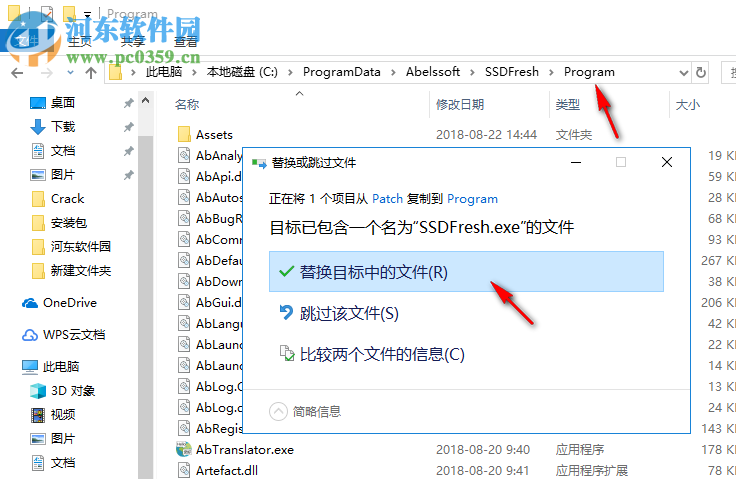Image resolution: width=736 pixels, height=479 pixels.
Task: Go up one folder level
Action: [91, 73]
